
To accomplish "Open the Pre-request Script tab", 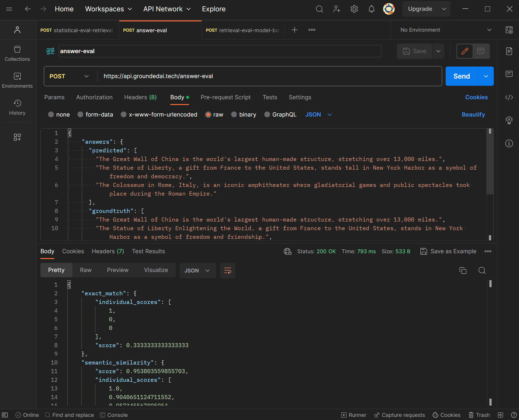I will (226, 97).
